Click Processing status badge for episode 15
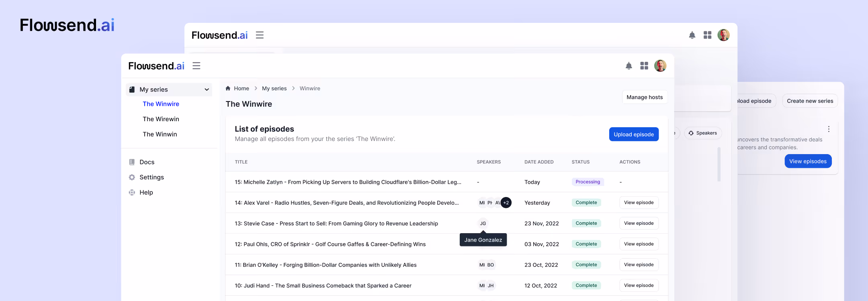868x301 pixels. click(588, 182)
